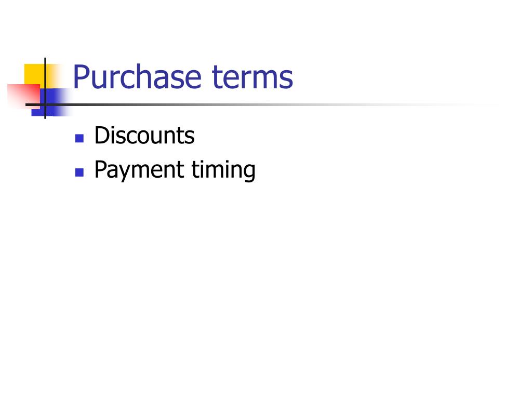
Task: Select the "Discounts" bullet text
Action: pos(144,136)
